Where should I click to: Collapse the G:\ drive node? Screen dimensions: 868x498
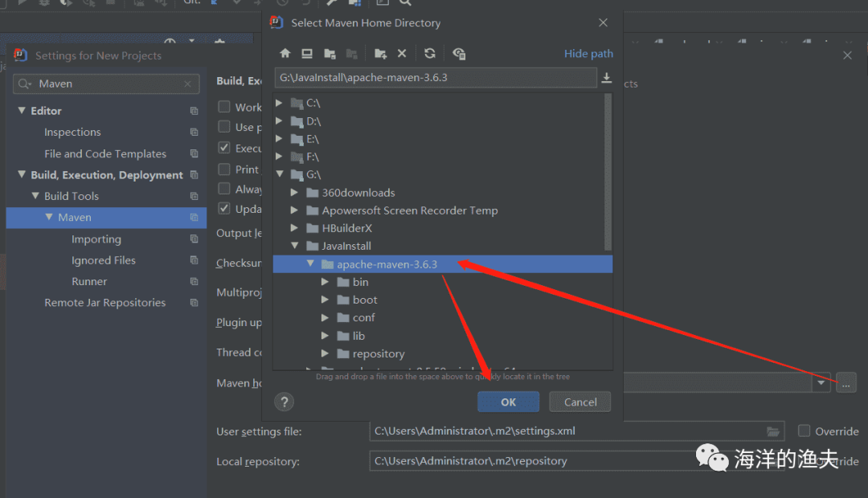[280, 173]
